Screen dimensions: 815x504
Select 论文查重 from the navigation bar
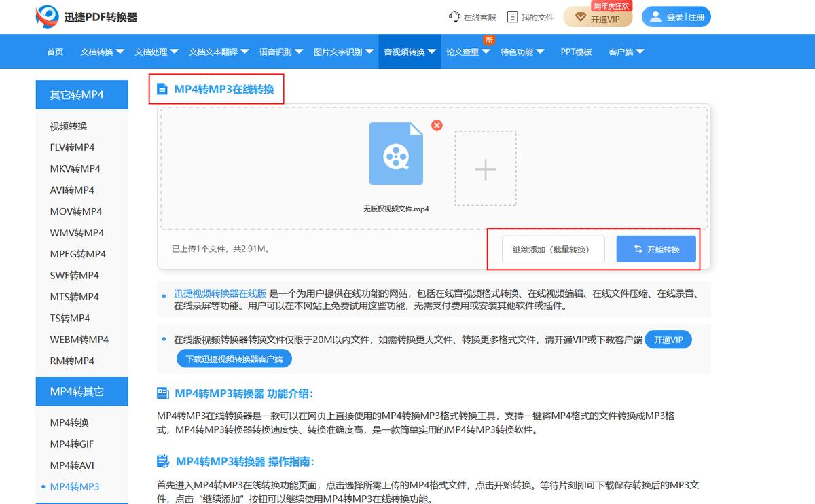465,52
